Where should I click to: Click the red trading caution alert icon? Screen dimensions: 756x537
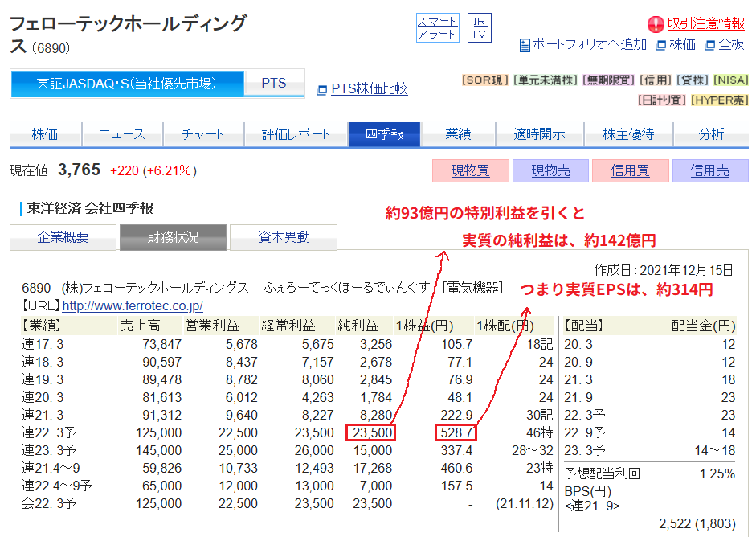point(656,24)
